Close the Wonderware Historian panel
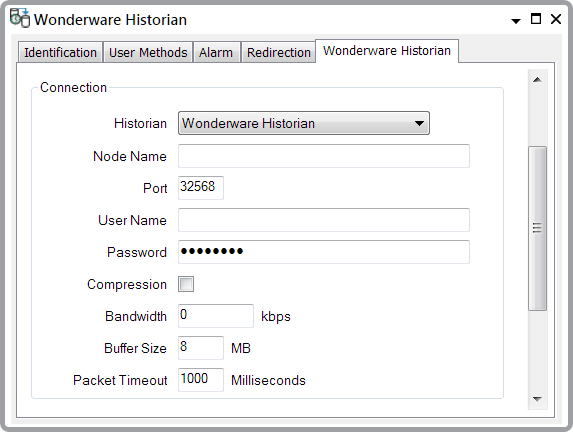The width and height of the screenshot is (573, 432). pyautogui.click(x=556, y=19)
